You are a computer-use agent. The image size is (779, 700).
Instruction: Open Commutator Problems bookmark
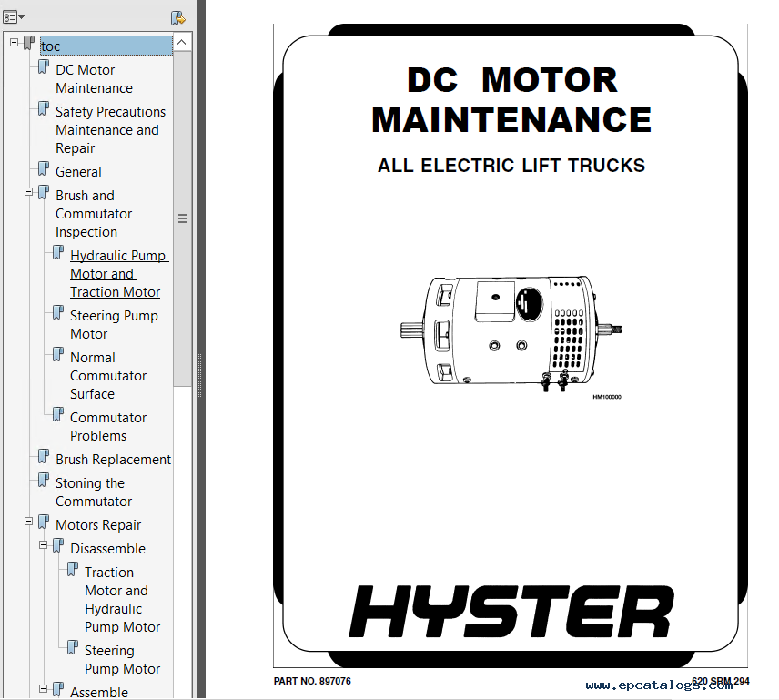[107, 426]
